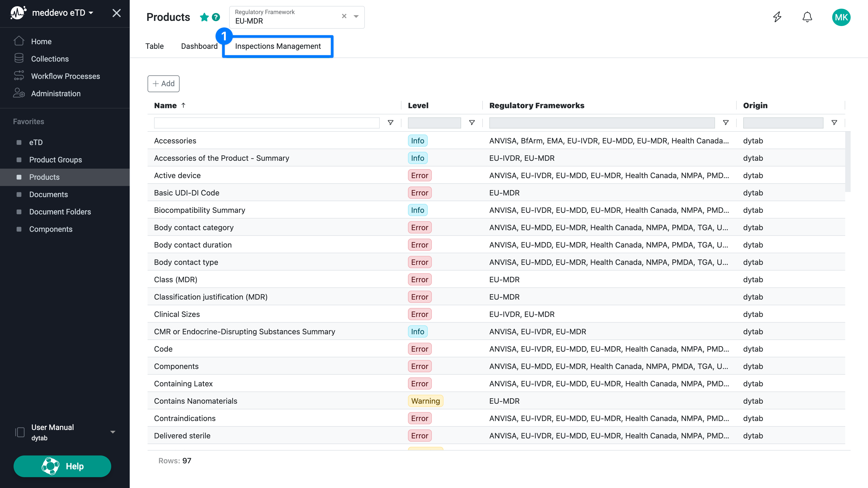Screen dimensions: 868x488
Task: Click the Origin column filter icon
Action: coord(834,123)
